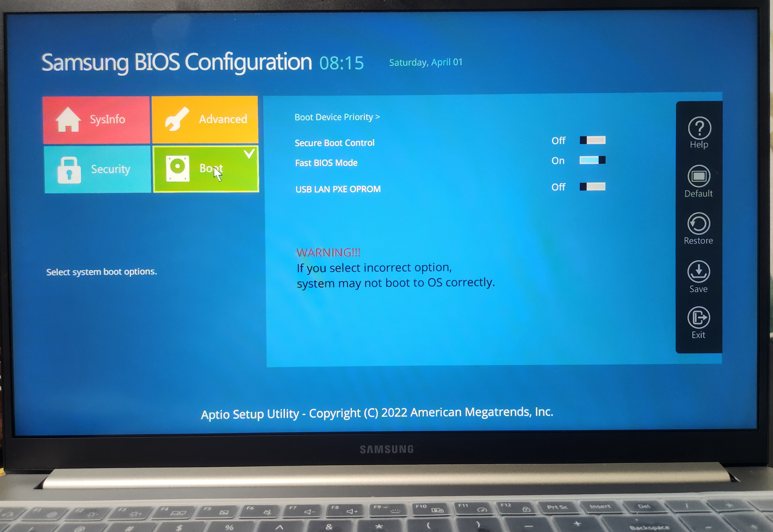The width and height of the screenshot is (773, 532).
Task: Click the Advanced wrench icon
Action: (x=177, y=119)
